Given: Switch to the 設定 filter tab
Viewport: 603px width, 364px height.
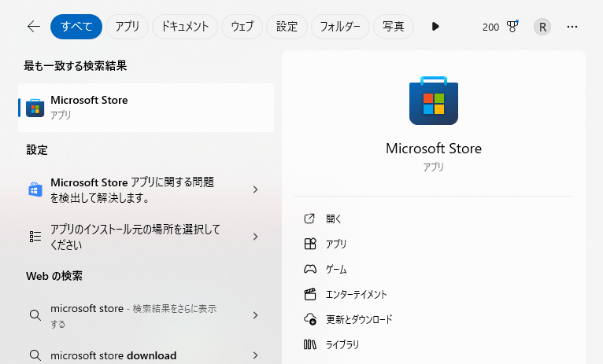Looking at the screenshot, I should click(x=287, y=27).
